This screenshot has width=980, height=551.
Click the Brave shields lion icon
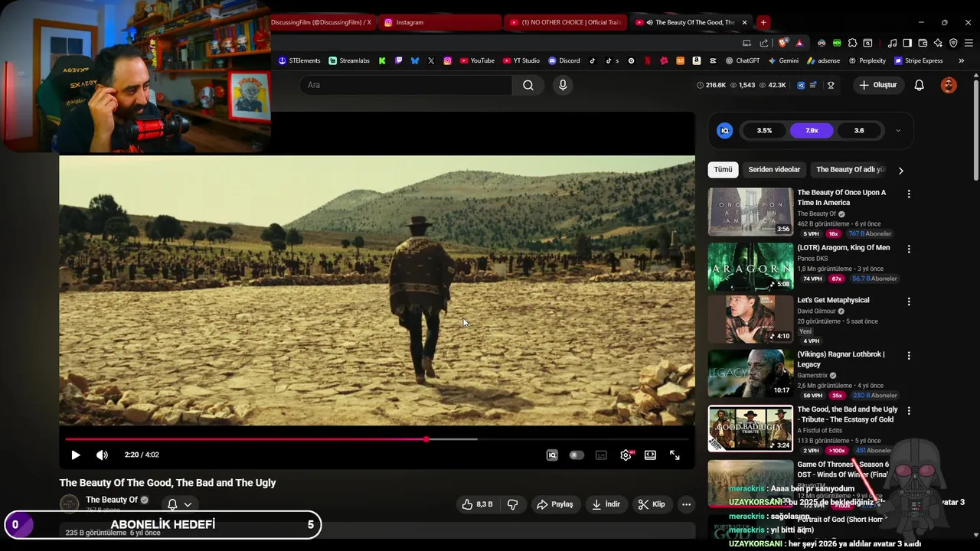[x=782, y=43]
